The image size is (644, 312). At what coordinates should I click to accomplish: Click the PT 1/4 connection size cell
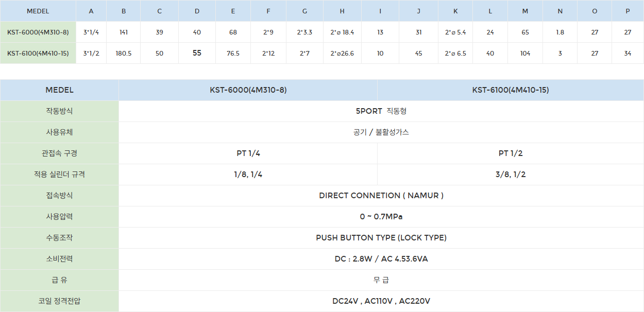[x=248, y=153]
